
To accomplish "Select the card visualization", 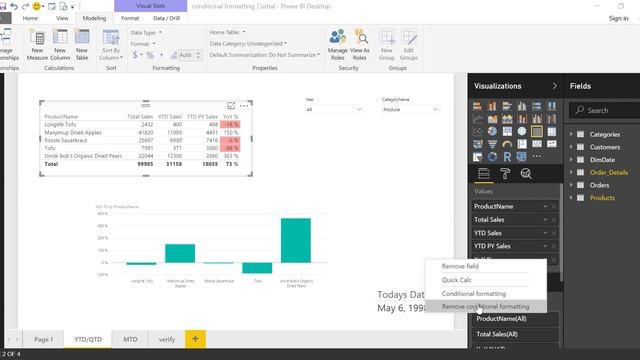I will tap(537, 144).
